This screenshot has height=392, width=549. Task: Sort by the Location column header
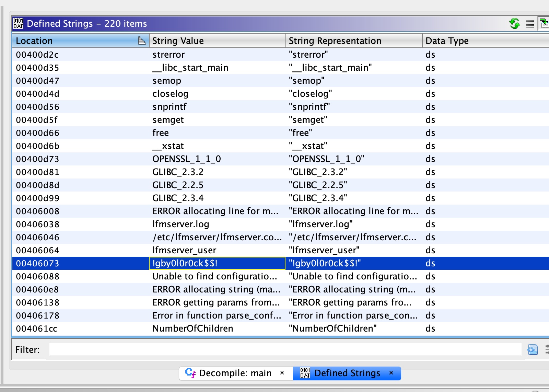[x=81, y=41]
